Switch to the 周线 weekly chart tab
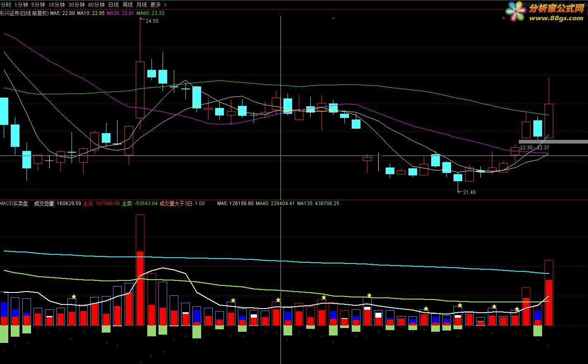The width and height of the screenshot is (588, 364). [x=127, y=5]
